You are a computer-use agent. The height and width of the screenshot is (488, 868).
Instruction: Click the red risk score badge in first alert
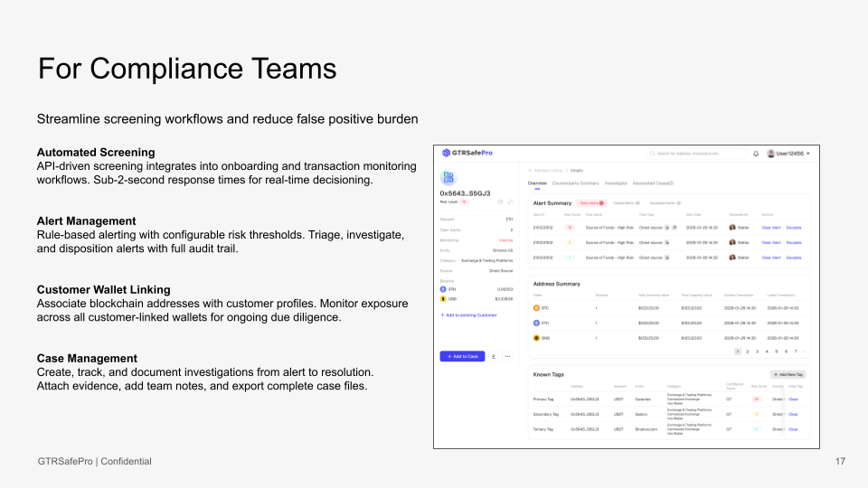click(x=570, y=228)
